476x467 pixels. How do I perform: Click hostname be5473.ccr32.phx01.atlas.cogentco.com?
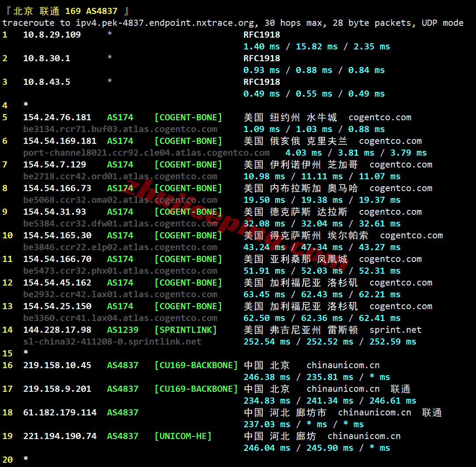point(120,271)
